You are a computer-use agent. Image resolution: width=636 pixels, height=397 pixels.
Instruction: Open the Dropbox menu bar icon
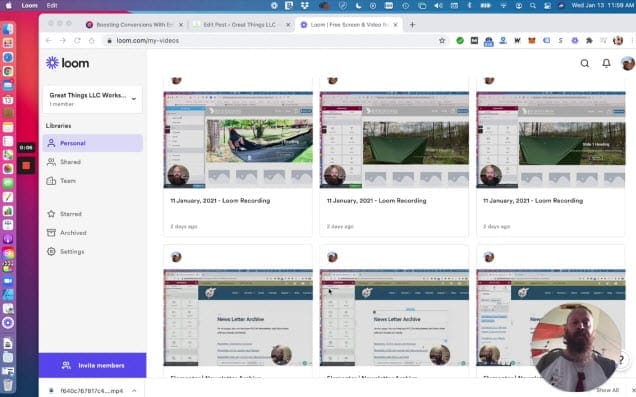(305, 6)
